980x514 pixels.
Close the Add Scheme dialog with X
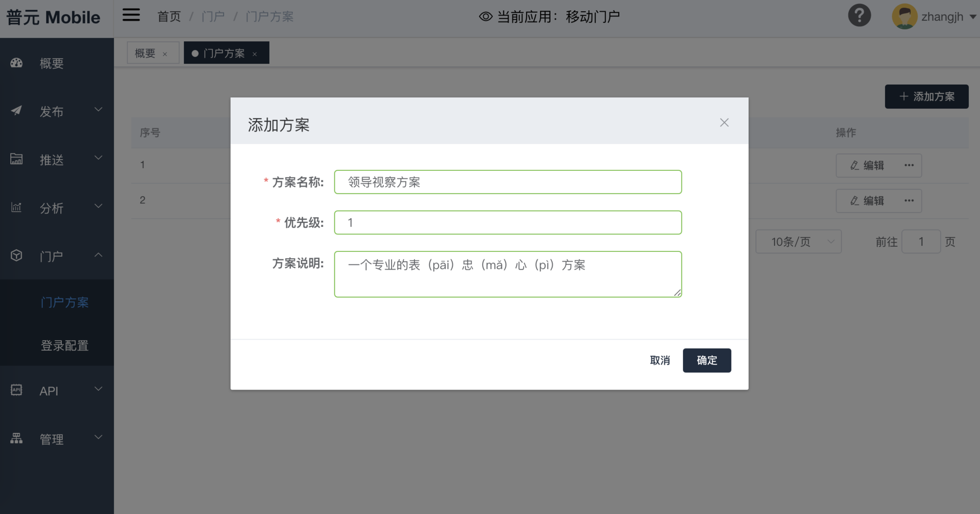pyautogui.click(x=724, y=122)
